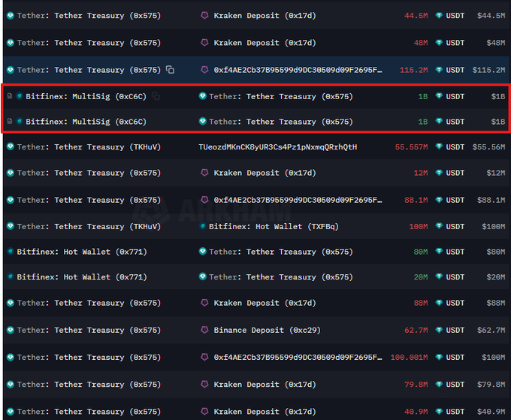This screenshot has height=420, width=511.
Task: Open Tether Treasury (TKHuV) in the 100M row
Action: pos(89,226)
